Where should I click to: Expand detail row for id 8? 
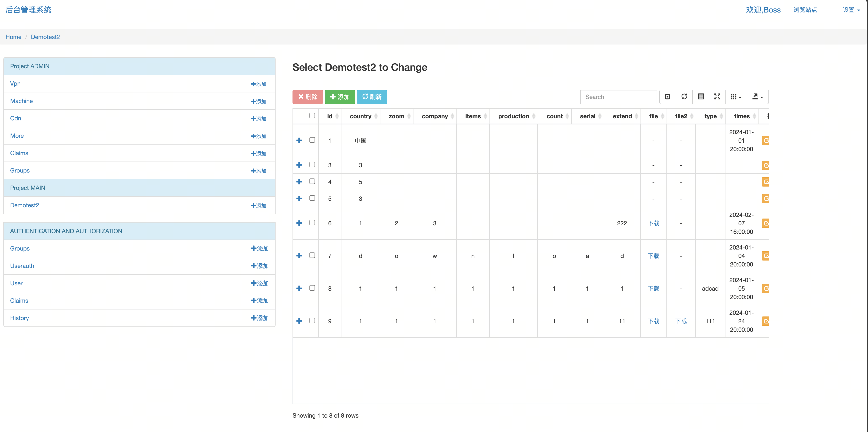click(299, 288)
